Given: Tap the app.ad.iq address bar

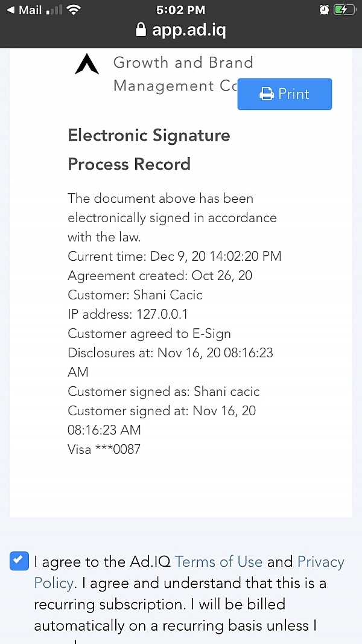Looking at the screenshot, I should click(x=188, y=30).
